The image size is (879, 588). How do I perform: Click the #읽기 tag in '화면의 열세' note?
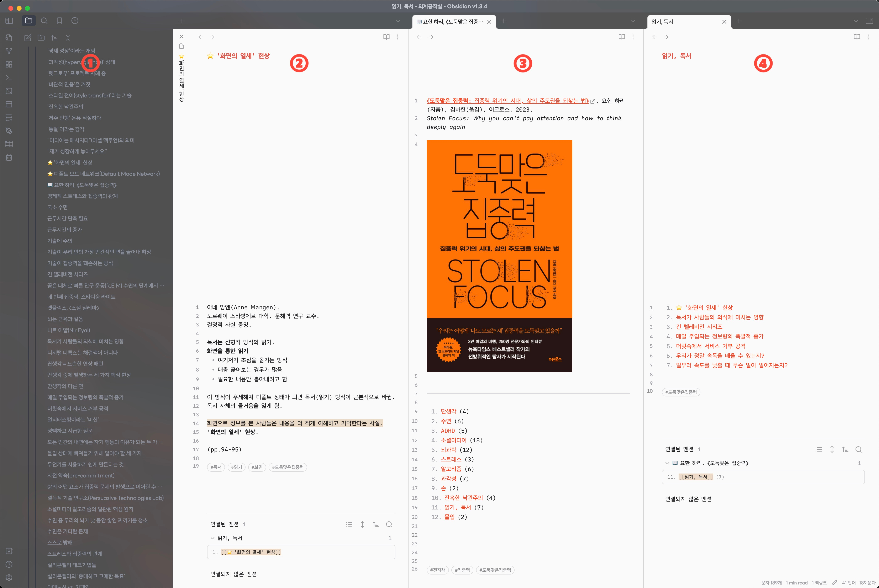point(236,467)
